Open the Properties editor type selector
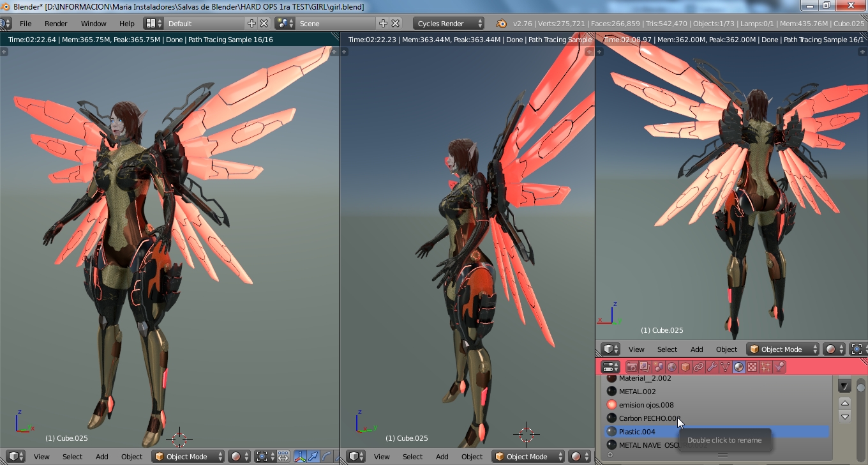This screenshot has height=465, width=868. pos(611,367)
